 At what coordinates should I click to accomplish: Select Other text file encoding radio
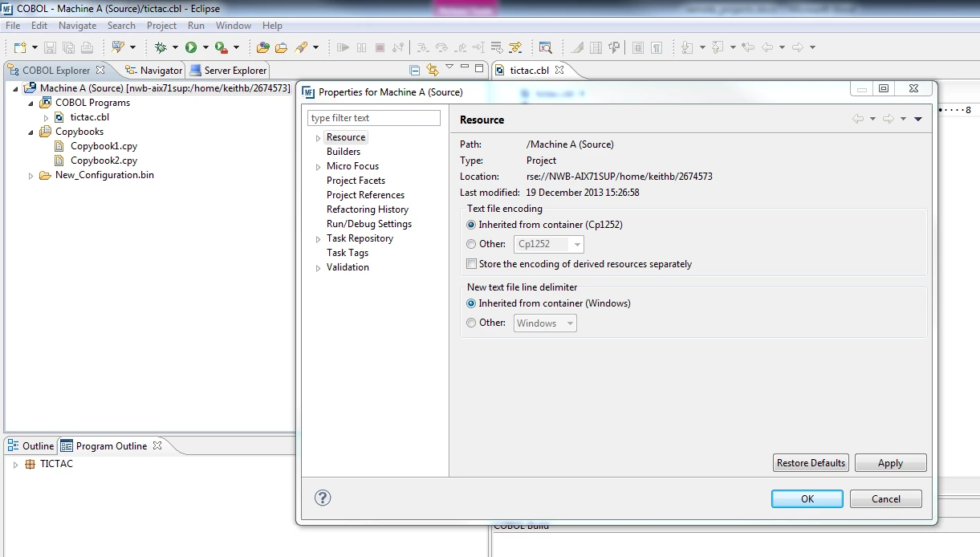[x=471, y=244]
